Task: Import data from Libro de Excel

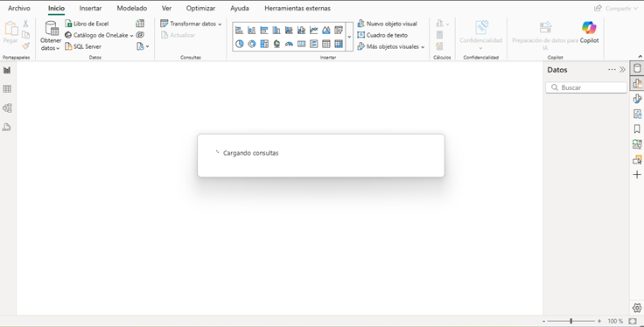Action: (x=87, y=24)
